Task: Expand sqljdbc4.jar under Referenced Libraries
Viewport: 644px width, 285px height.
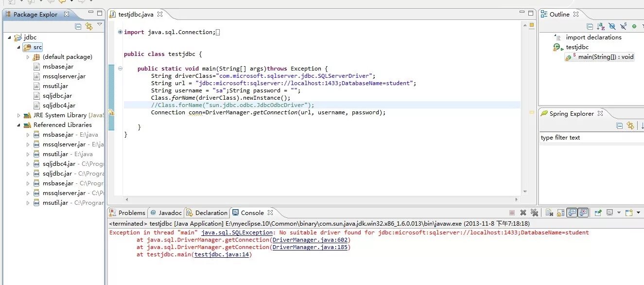Action: (x=28, y=164)
